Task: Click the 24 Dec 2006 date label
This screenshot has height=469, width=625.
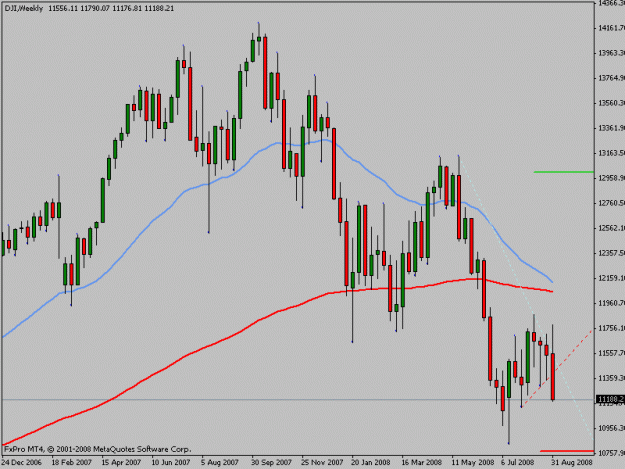Action: 22,462
